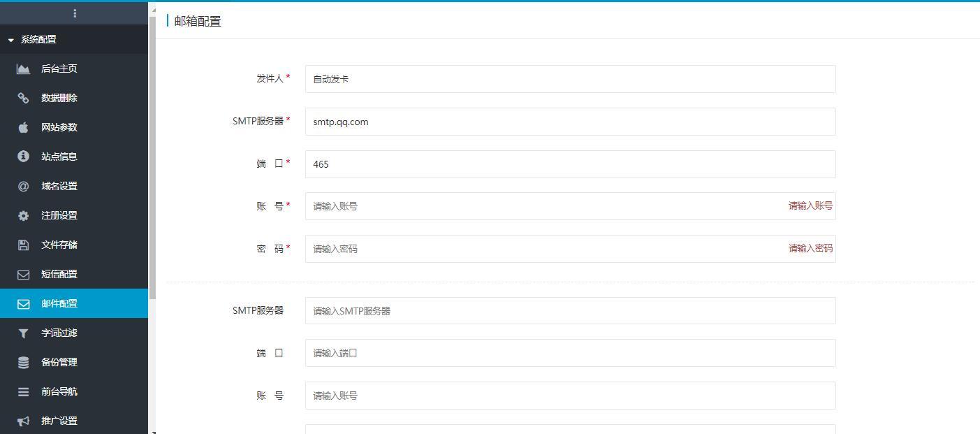Click the 邮箱配置 page heading
This screenshot has height=434, width=980.
[198, 22]
